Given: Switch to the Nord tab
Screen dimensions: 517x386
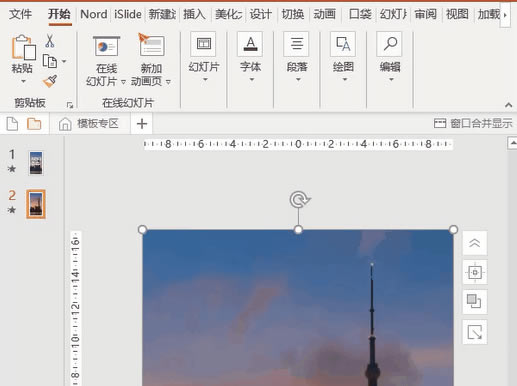Looking at the screenshot, I should point(94,14).
